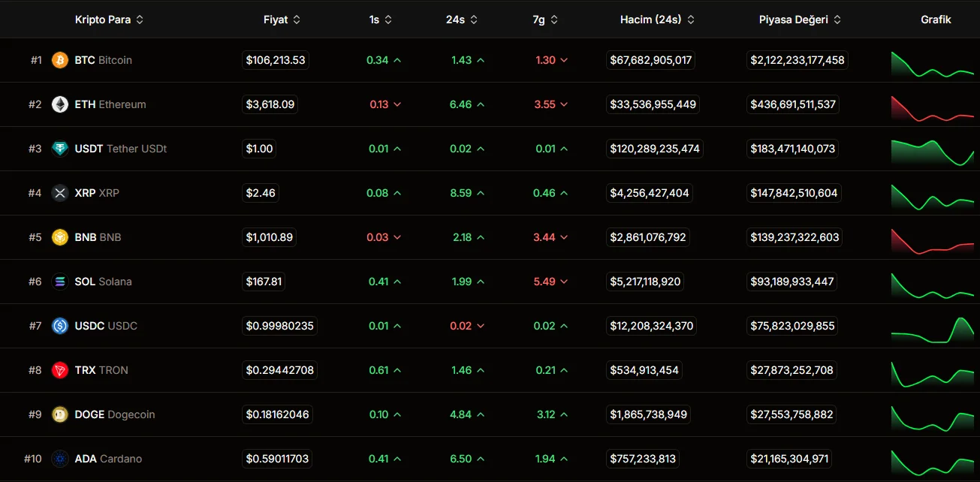Viewport: 980px width, 482px height.
Task: Open the BTC Bitcoin name link
Action: click(x=103, y=60)
